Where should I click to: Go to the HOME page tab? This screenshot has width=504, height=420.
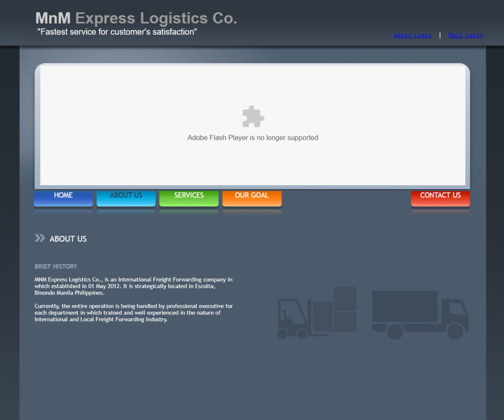click(63, 198)
